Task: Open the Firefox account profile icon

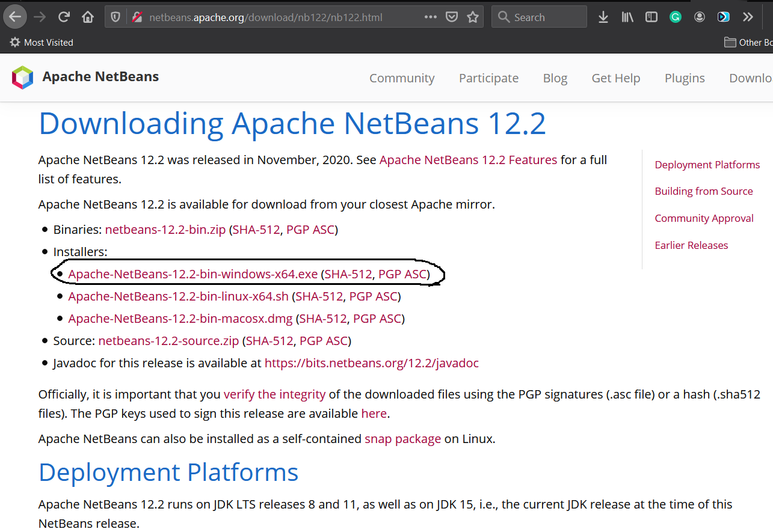Action: (700, 17)
